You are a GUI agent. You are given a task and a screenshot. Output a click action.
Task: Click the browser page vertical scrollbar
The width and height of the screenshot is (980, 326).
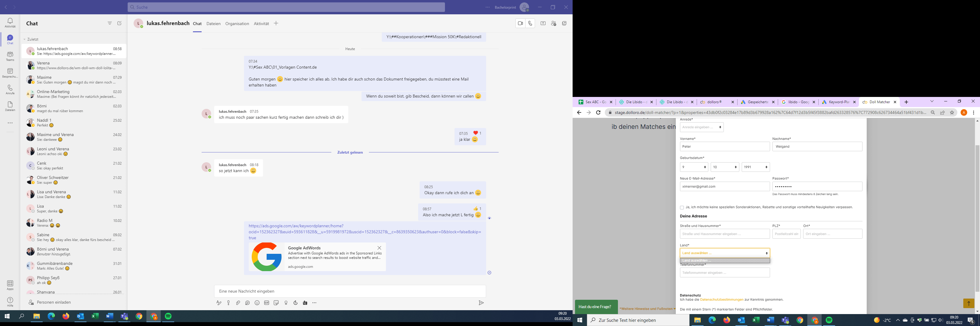click(977, 218)
